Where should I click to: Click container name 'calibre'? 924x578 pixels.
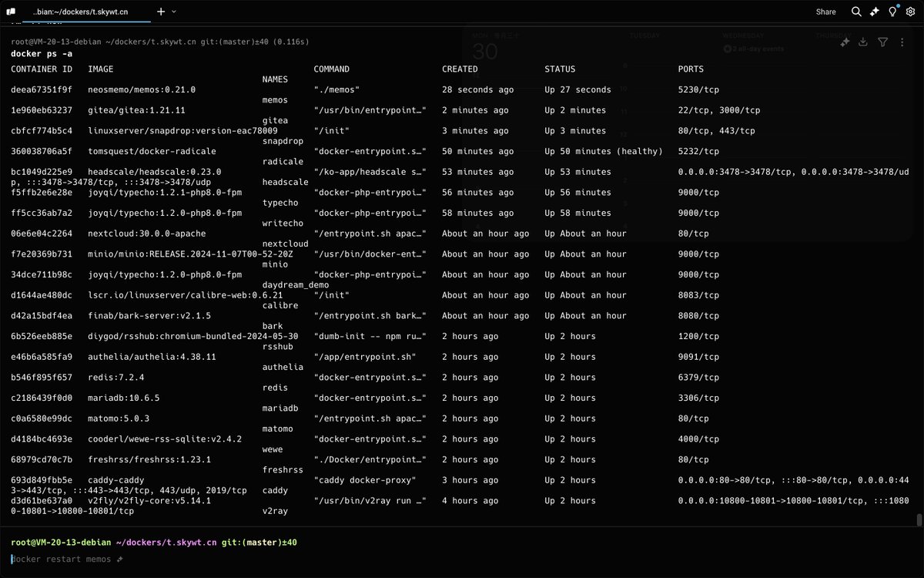pos(280,306)
